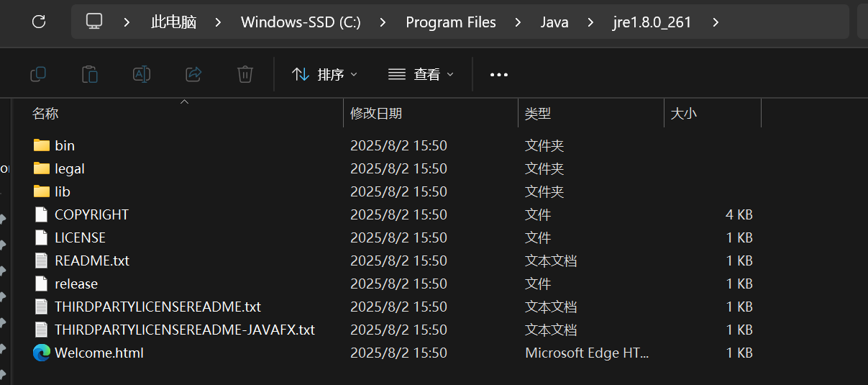Image resolution: width=868 pixels, height=385 pixels.
Task: Sort by the 名称 column header
Action: pos(45,114)
